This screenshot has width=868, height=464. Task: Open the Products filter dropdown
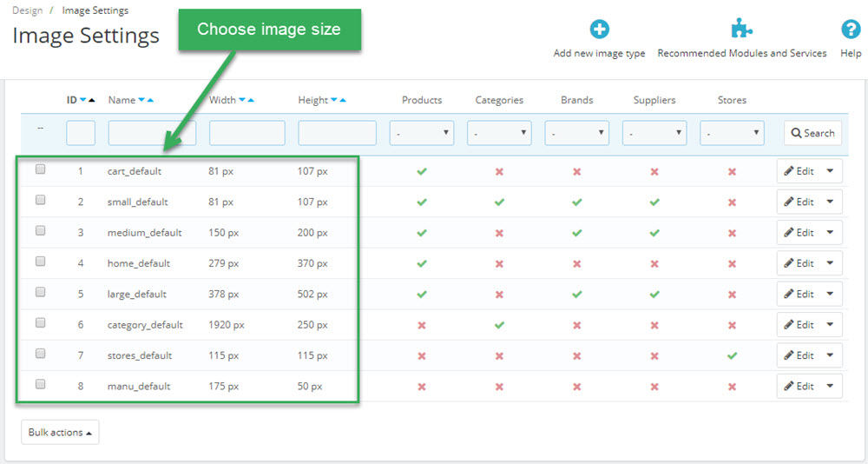[422, 133]
